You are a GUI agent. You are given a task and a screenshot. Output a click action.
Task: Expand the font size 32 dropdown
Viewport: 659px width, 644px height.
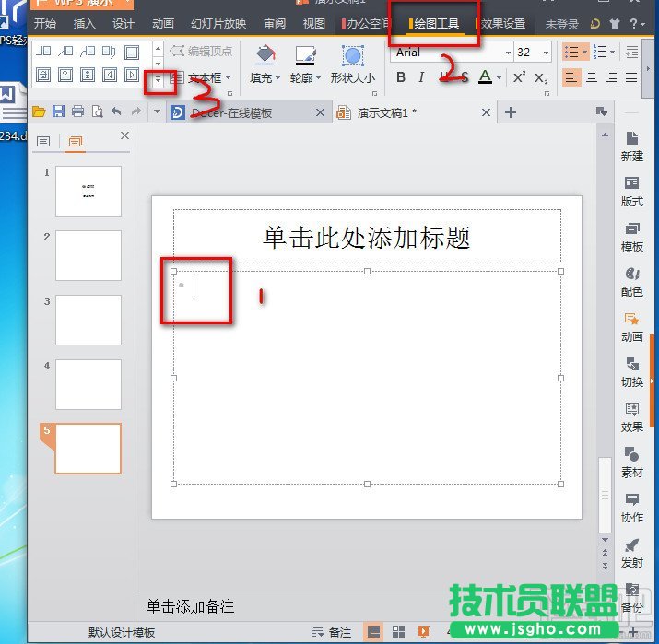[x=546, y=53]
